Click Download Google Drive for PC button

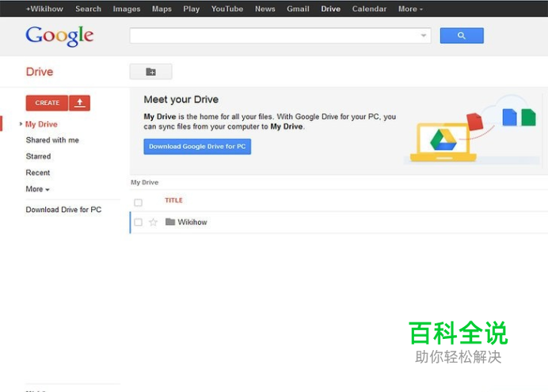pos(197,147)
